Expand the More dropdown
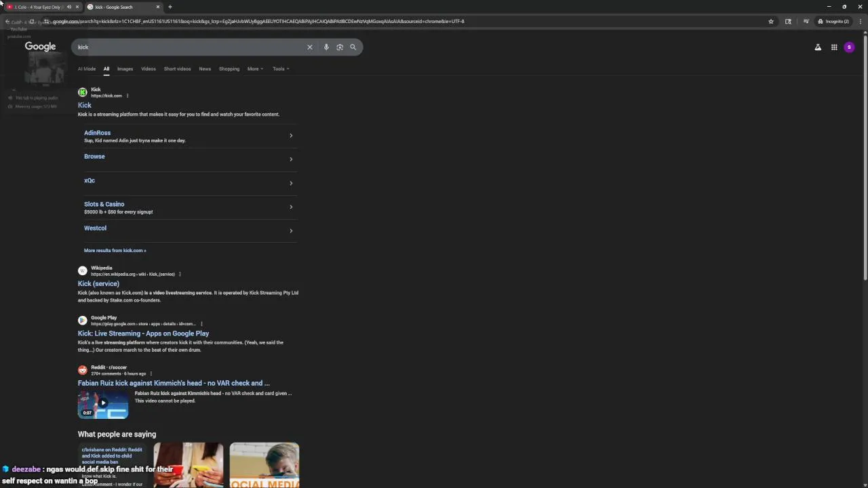 pyautogui.click(x=255, y=68)
